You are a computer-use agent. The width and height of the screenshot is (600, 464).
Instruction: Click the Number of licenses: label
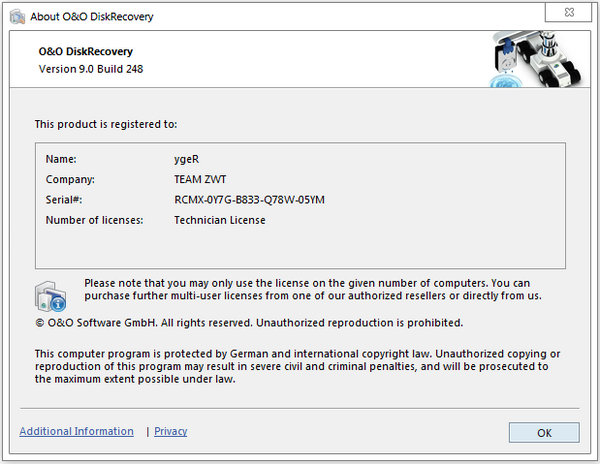pyautogui.click(x=95, y=220)
